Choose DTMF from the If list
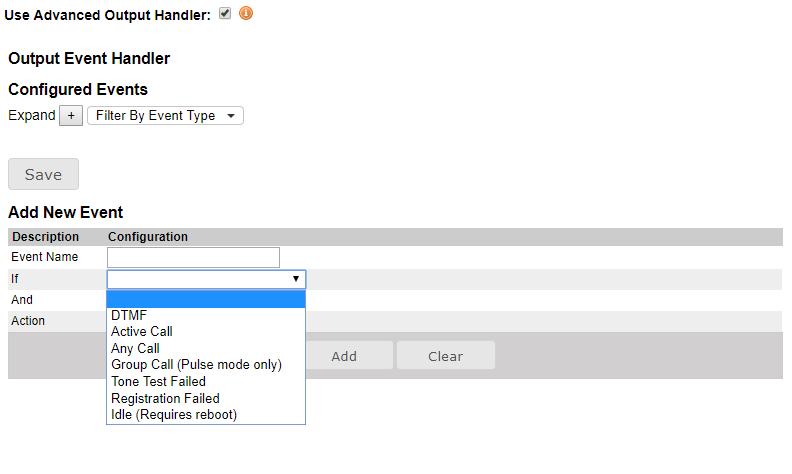Image resolution: width=792 pixels, height=474 pixels. [x=129, y=315]
